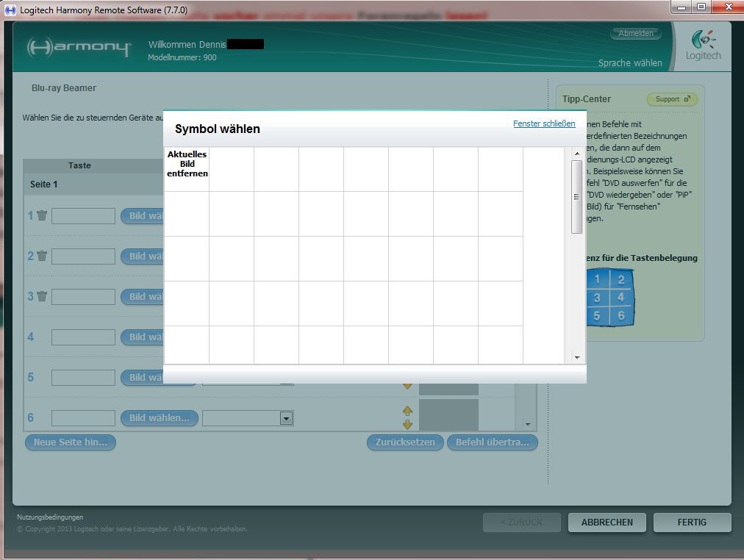Open the Support link in Tipp-Center
Screen dimensions: 744x560
point(673,99)
